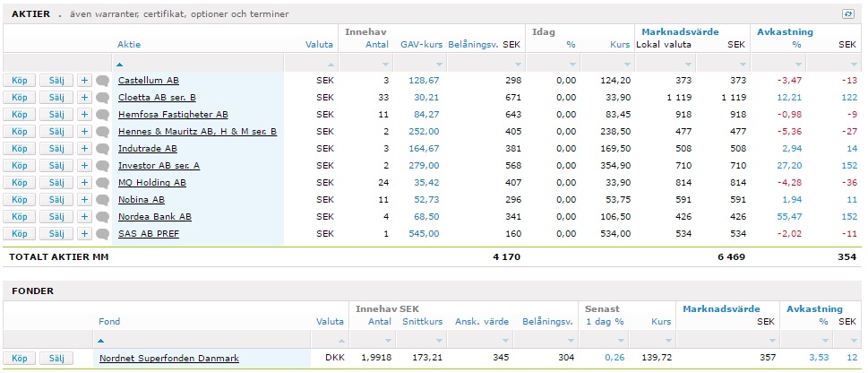Open comment bubble for Cloetta AB ser. B
This screenshot has width=868, height=373.
coord(102,98)
